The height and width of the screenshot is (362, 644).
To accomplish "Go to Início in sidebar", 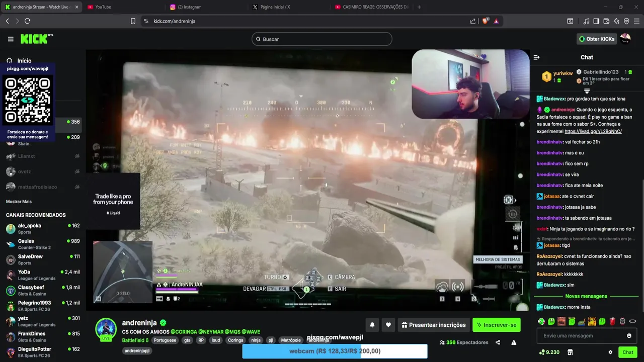I will pyautogui.click(x=24, y=61).
